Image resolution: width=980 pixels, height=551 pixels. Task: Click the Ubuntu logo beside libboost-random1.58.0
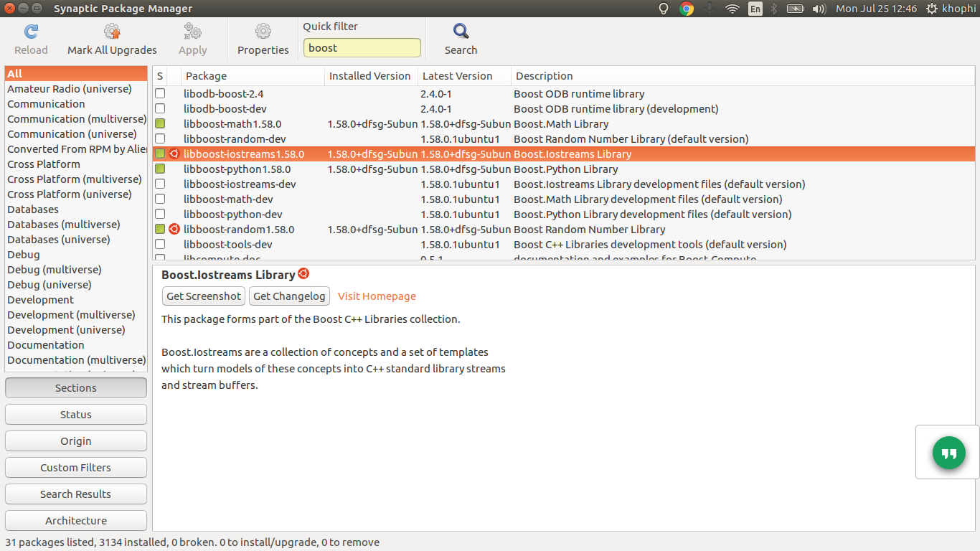coord(174,230)
